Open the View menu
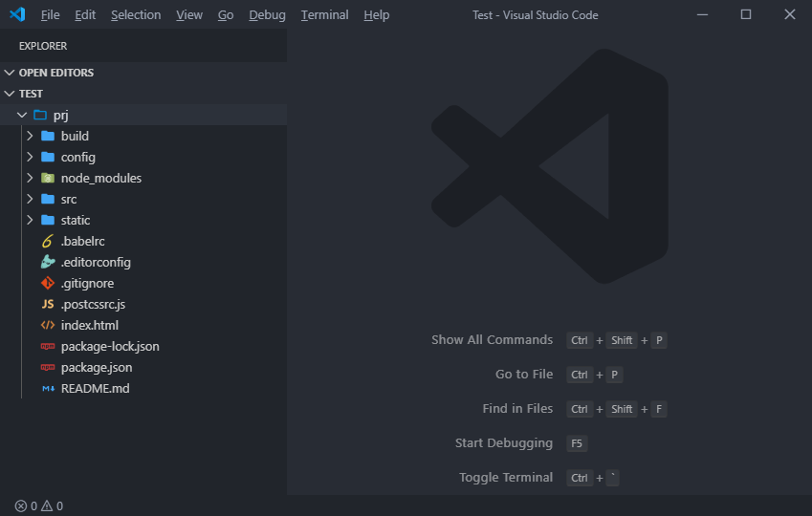The width and height of the screenshot is (812, 516). 189,15
